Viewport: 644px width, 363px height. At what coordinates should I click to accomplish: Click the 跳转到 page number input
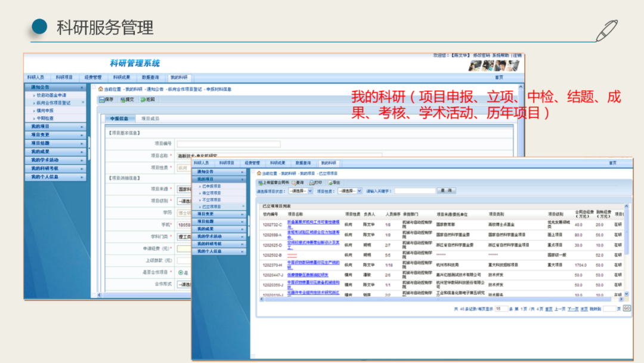[x=609, y=309]
